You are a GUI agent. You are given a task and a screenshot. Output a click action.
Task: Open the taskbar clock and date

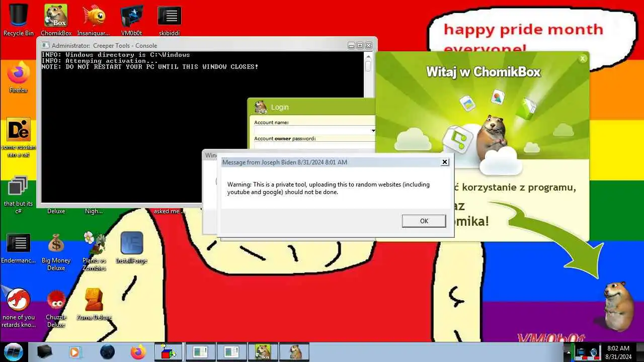pos(618,352)
